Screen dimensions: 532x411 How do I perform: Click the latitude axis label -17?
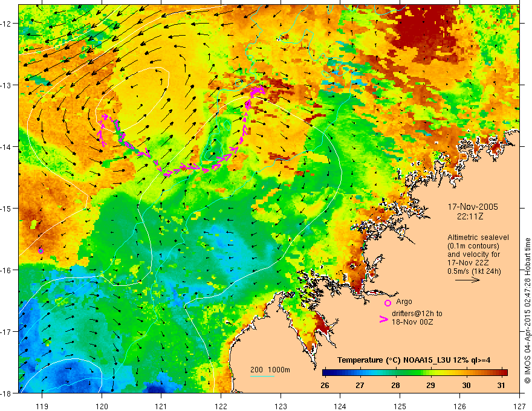coord(6,332)
